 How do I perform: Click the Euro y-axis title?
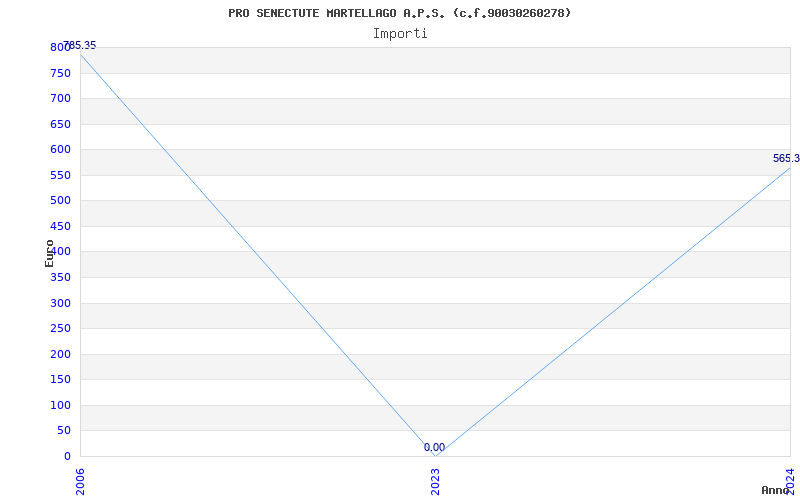coord(49,253)
